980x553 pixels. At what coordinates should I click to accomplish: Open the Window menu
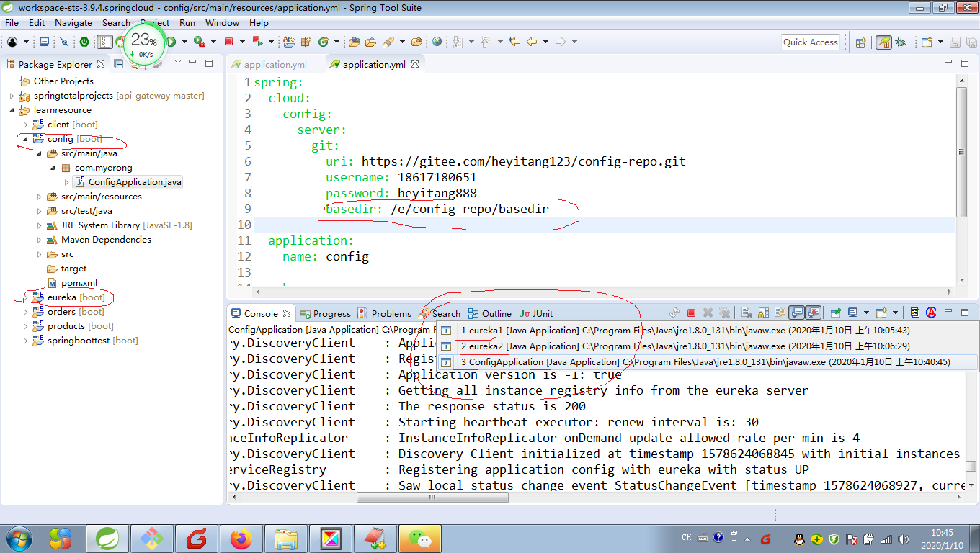[x=222, y=22]
